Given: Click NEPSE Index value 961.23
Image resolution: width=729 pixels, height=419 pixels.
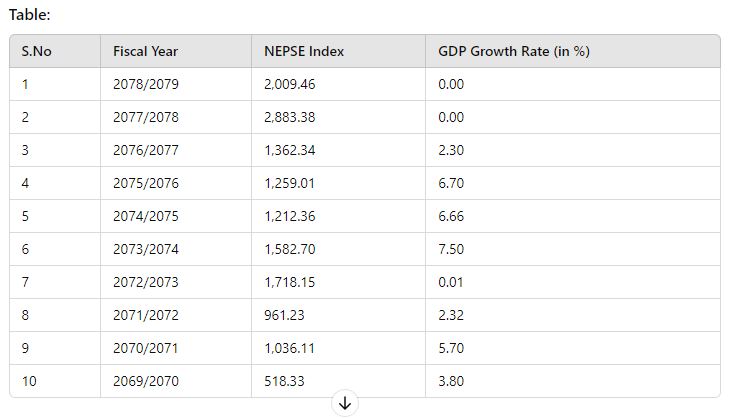Looking at the screenshot, I should 283,315.
